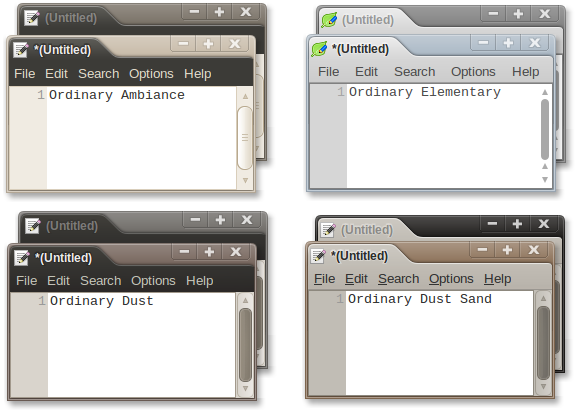The width and height of the screenshot is (580, 415).
Task: Click notepad icon in Ordinary Ambiance front titlebar
Action: coord(21,50)
